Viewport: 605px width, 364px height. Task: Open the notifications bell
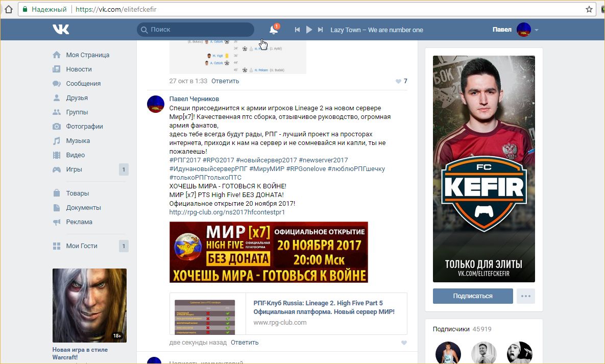[274, 30]
